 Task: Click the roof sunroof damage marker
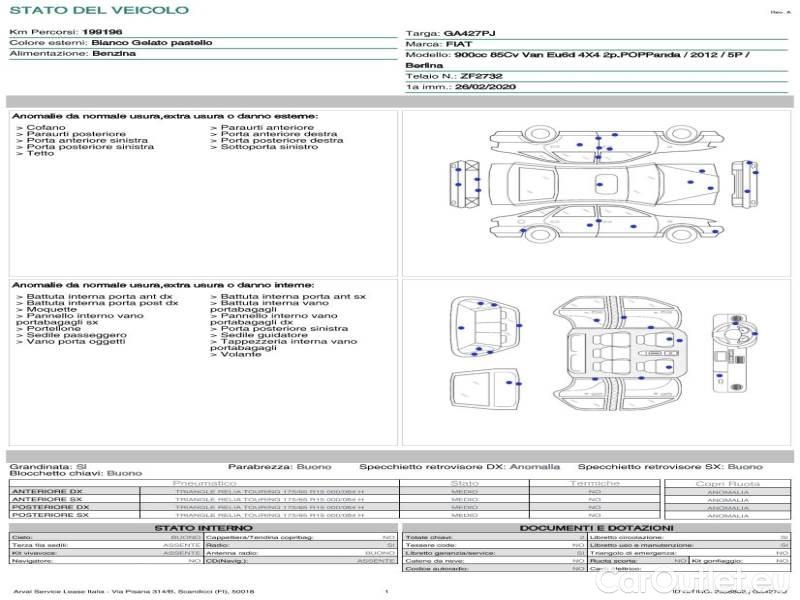[600, 185]
